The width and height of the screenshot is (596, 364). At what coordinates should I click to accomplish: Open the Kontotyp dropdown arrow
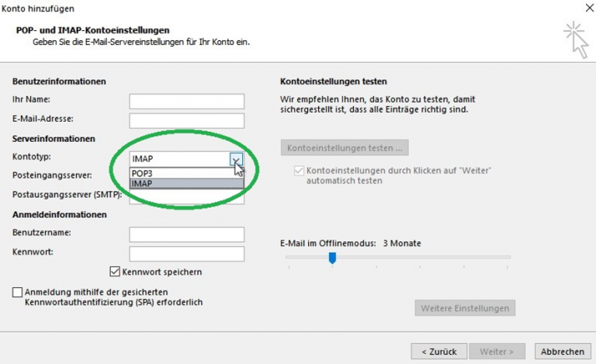(x=236, y=159)
